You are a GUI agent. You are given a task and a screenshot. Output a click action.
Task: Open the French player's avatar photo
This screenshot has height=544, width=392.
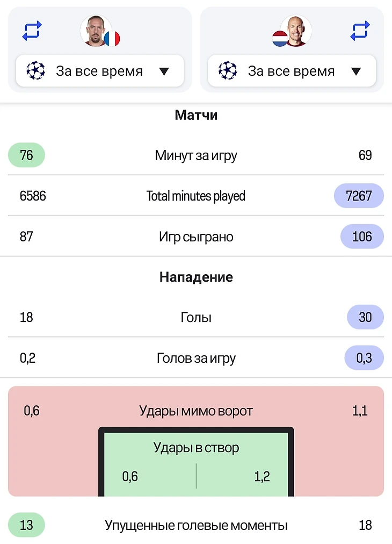[96, 31]
